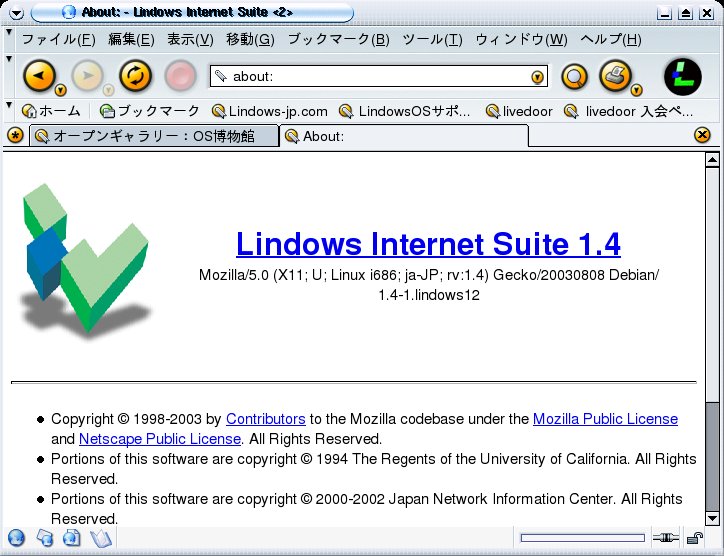Open the Mail component icon in the status bar
Image resolution: width=724 pixels, height=556 pixels.
click(44, 538)
